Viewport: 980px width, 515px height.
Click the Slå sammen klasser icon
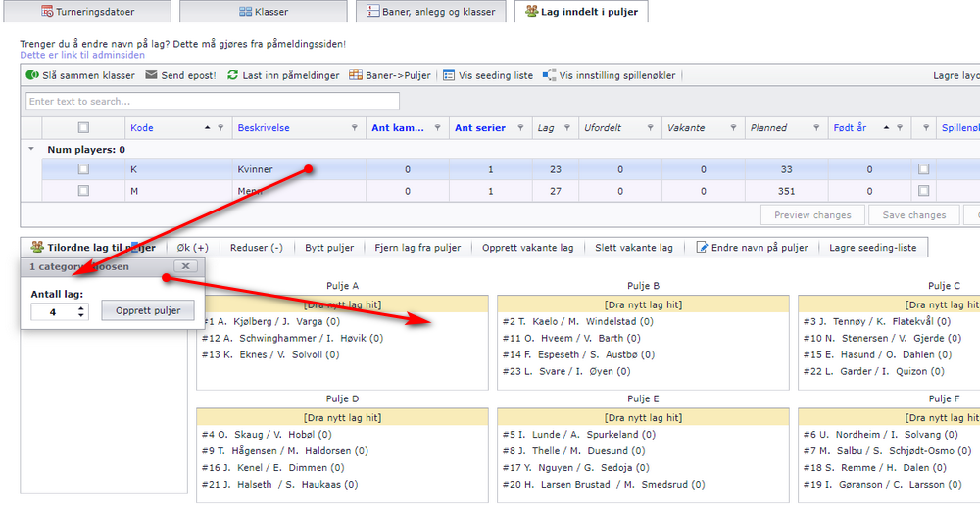[x=32, y=75]
